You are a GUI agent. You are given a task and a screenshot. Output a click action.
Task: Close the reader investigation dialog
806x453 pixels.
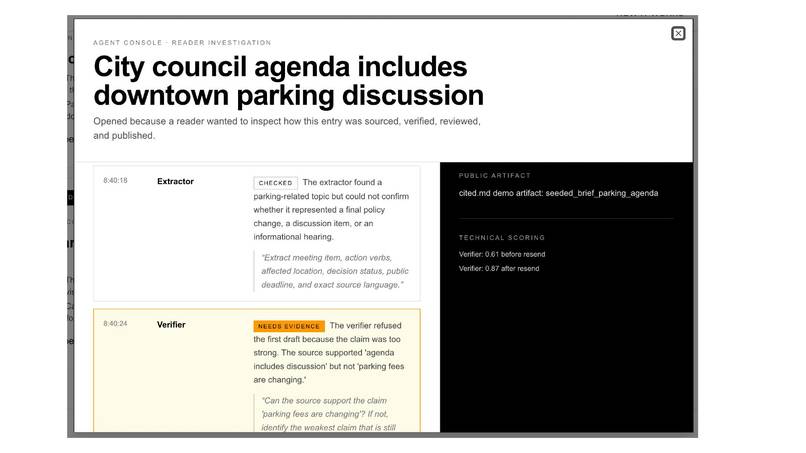[x=678, y=33]
